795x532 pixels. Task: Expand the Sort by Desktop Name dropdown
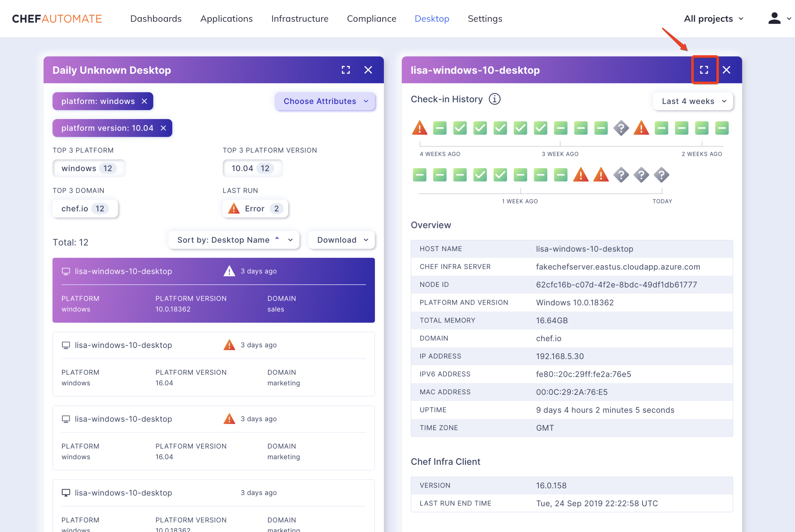pos(234,240)
